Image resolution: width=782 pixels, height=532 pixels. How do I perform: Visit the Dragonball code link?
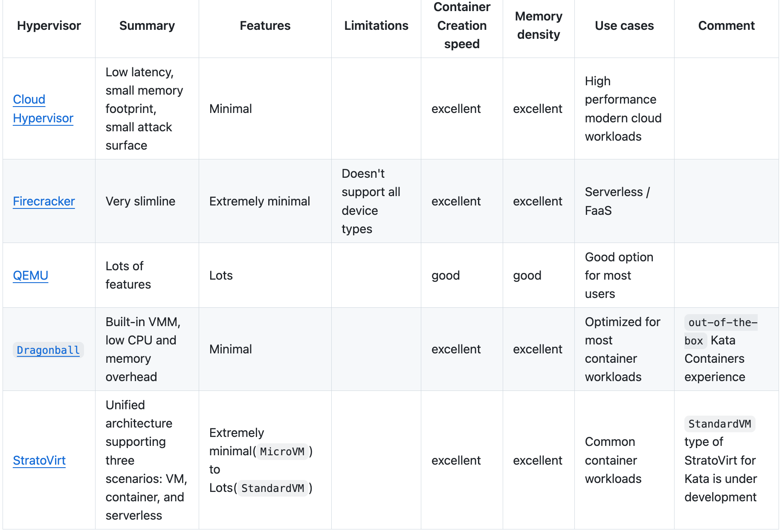(48, 350)
